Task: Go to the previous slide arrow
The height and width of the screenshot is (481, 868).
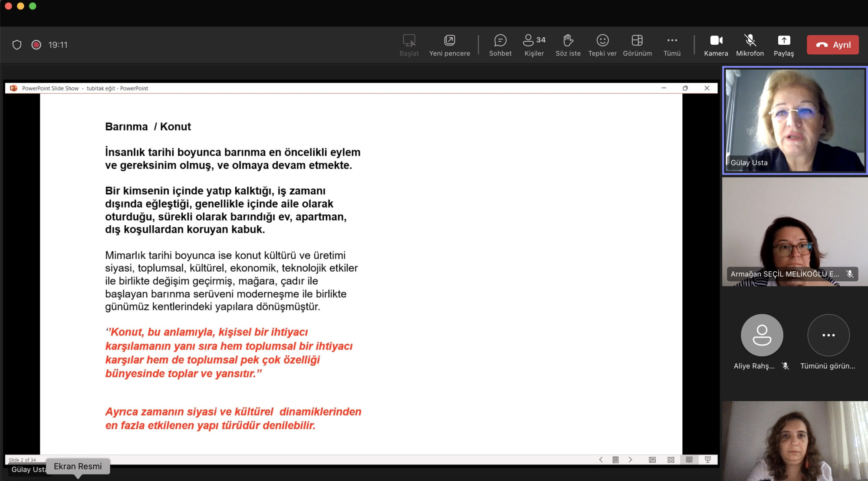Action: coord(601,460)
